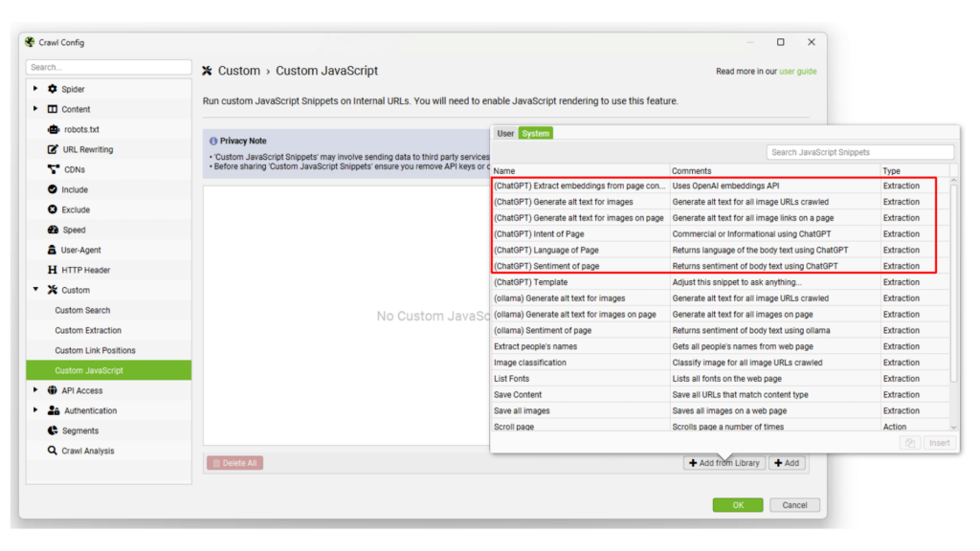Select Custom JavaScript in the sidebar
980x551 pixels.
(109, 370)
